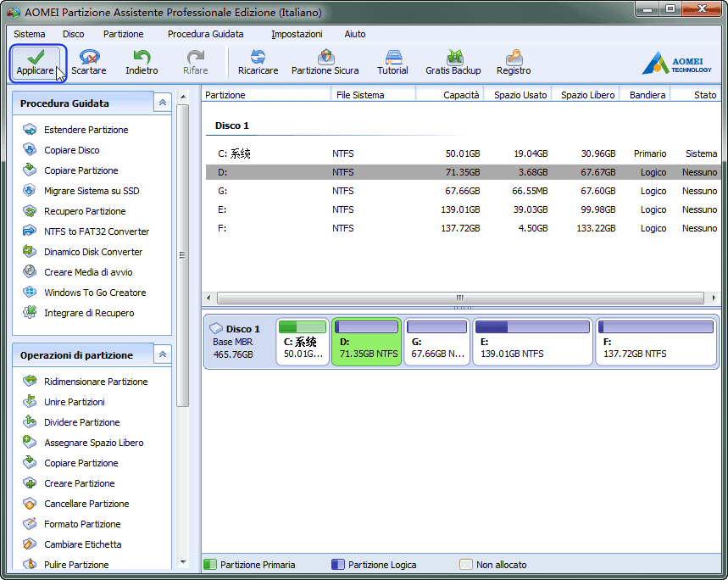Select the C: block in disk map
This screenshot has width=728, height=580.
303,342
